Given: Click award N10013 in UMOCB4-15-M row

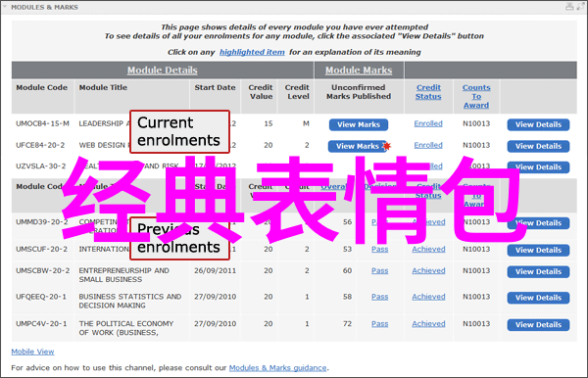Looking at the screenshot, I should pos(476,123).
